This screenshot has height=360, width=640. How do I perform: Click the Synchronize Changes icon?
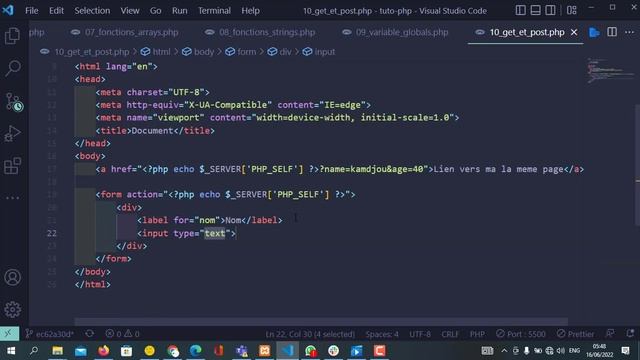pos(89,333)
